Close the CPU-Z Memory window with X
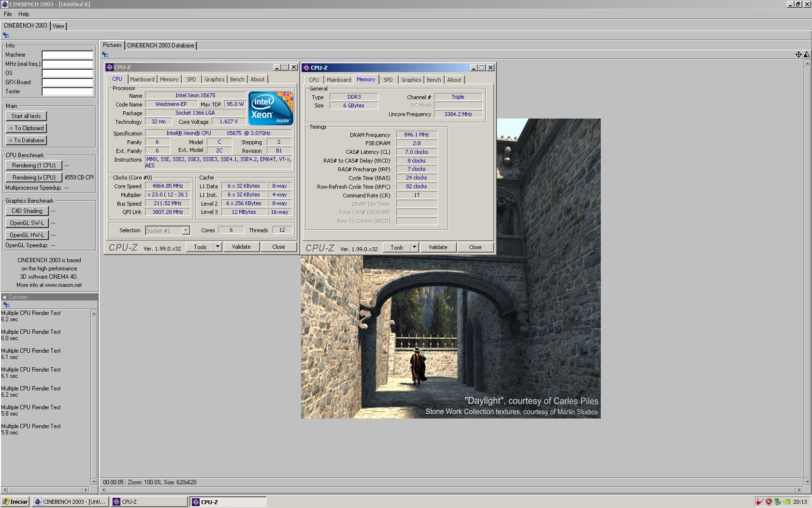This screenshot has height=508, width=812. point(491,68)
